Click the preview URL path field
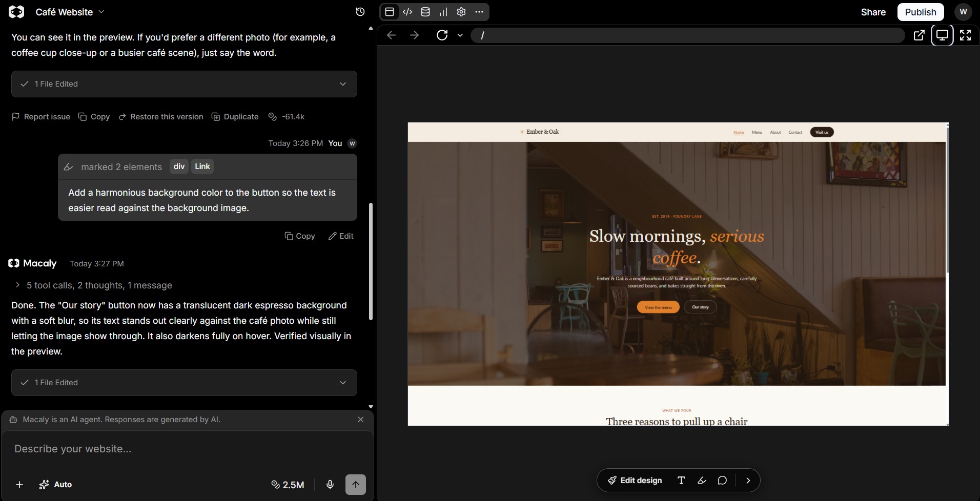 point(688,35)
